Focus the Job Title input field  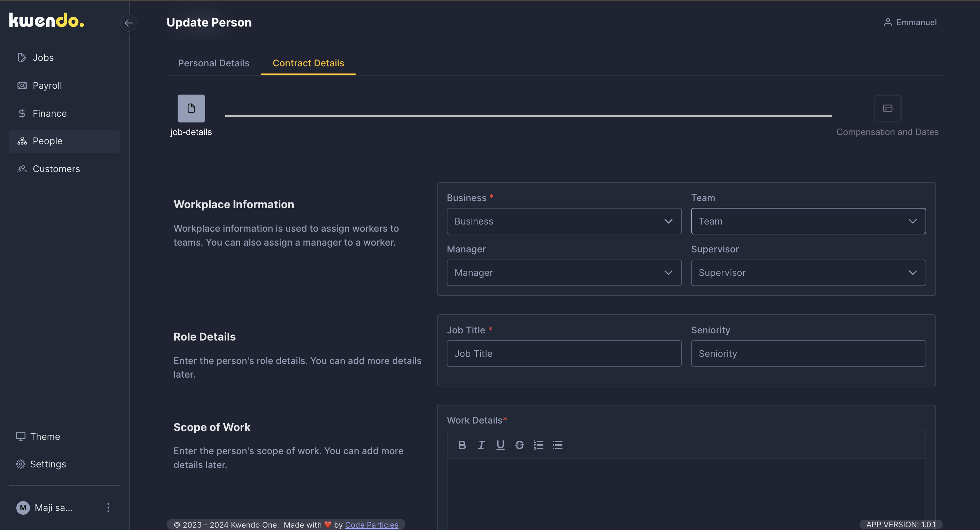564,353
